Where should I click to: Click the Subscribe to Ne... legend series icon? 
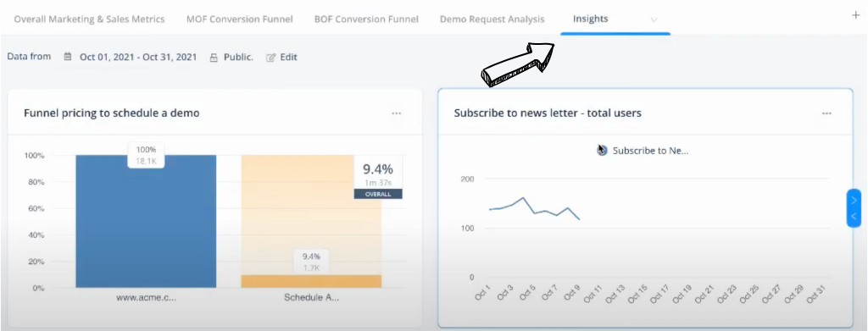point(603,151)
